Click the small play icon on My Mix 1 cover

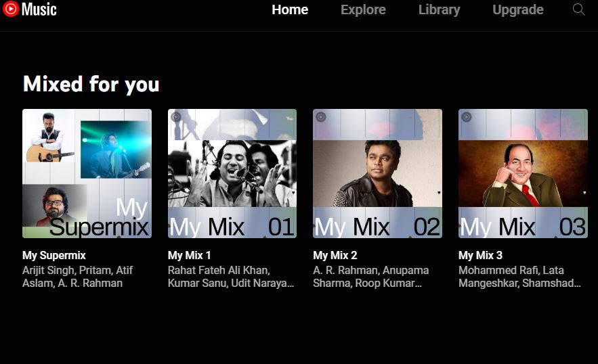[176, 117]
